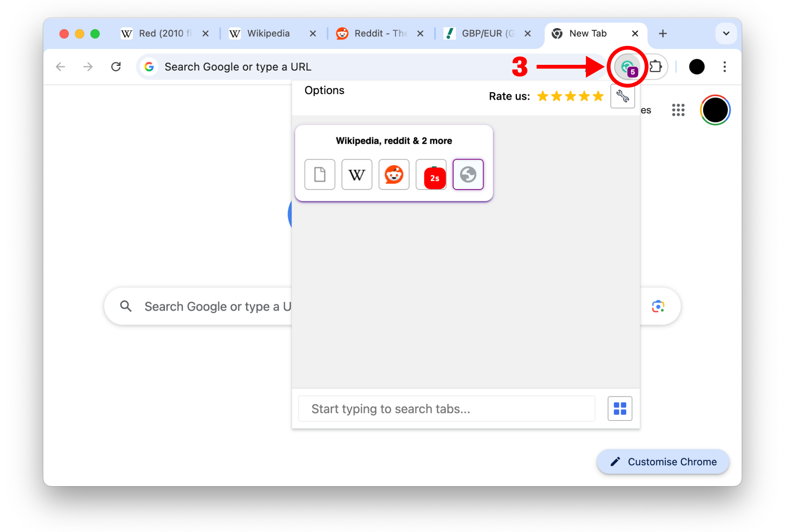This screenshot has height=532, width=785.
Task: Select the Wikipedia W thumbnail in popup
Action: [356, 174]
